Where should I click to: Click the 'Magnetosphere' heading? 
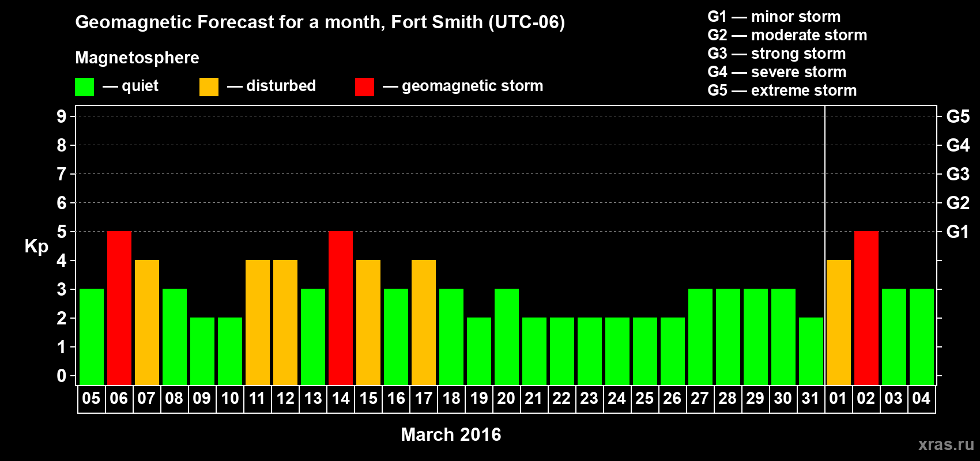click(137, 58)
